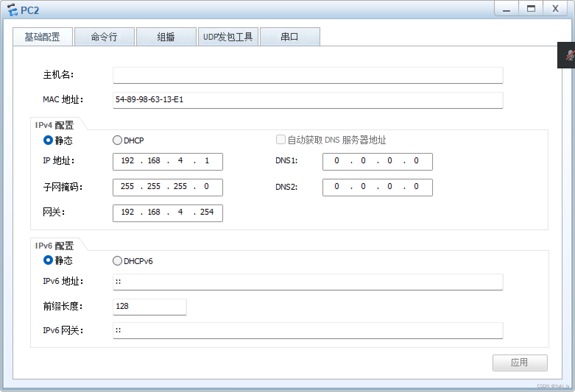
Task: Click the 前缀长度 field showing 128
Action: pos(149,306)
